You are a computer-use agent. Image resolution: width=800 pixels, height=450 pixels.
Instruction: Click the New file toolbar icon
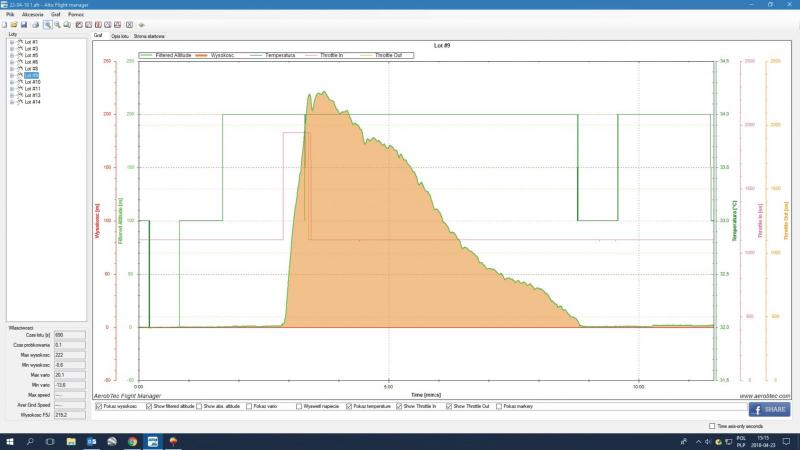coord(4,24)
